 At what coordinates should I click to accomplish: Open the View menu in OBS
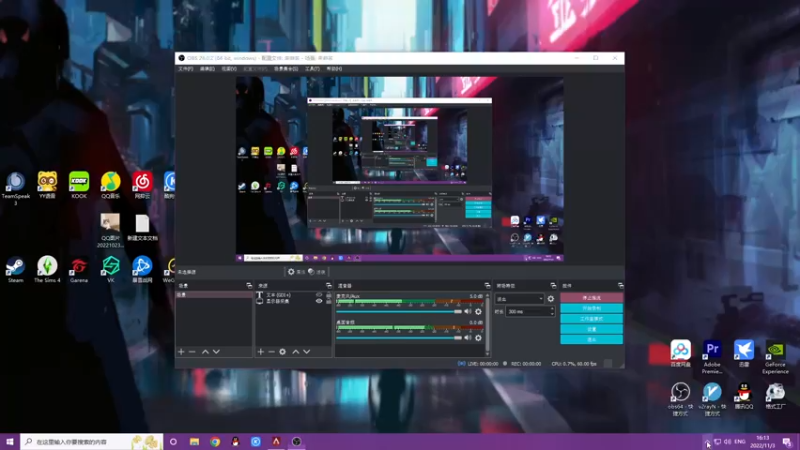point(229,69)
